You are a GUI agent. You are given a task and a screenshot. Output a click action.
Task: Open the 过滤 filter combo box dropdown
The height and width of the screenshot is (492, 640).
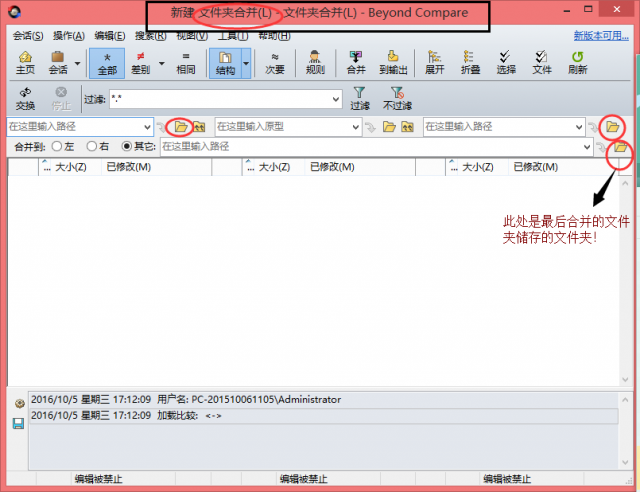(x=336, y=99)
